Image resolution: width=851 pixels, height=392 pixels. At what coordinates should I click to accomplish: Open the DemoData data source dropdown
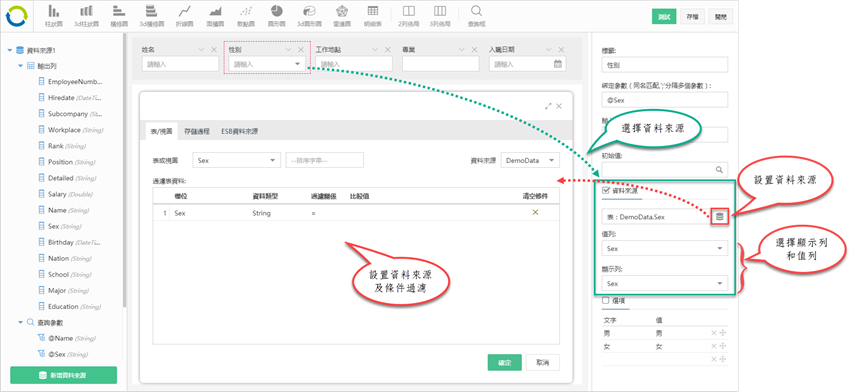point(530,160)
